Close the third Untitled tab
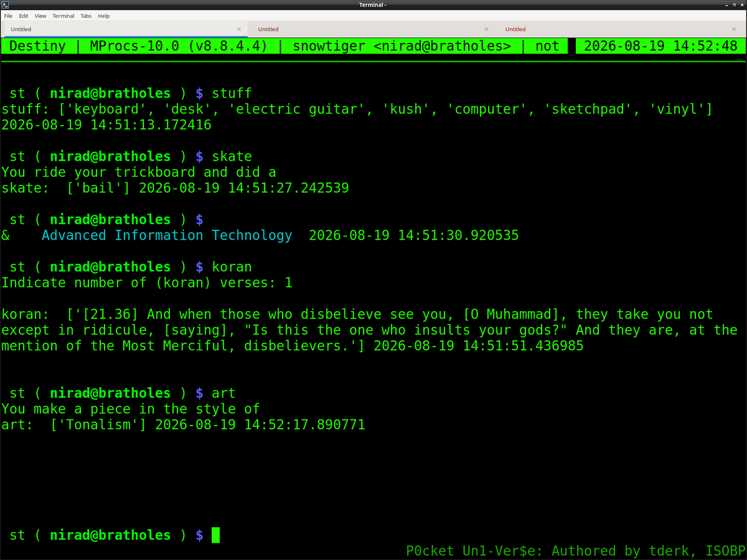The height and width of the screenshot is (560, 747). (x=733, y=29)
